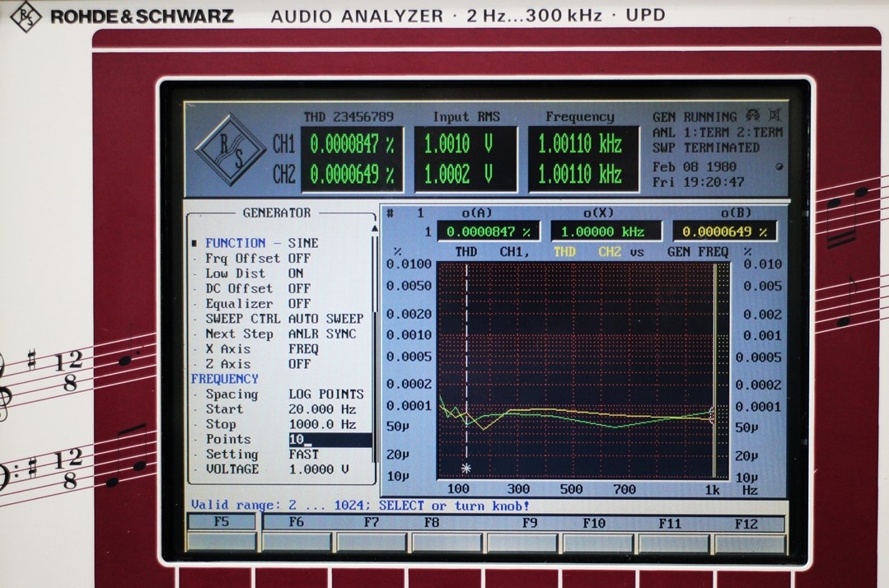Select the F10 softkey
Viewport: 889px width, 588px height.
pos(594,524)
